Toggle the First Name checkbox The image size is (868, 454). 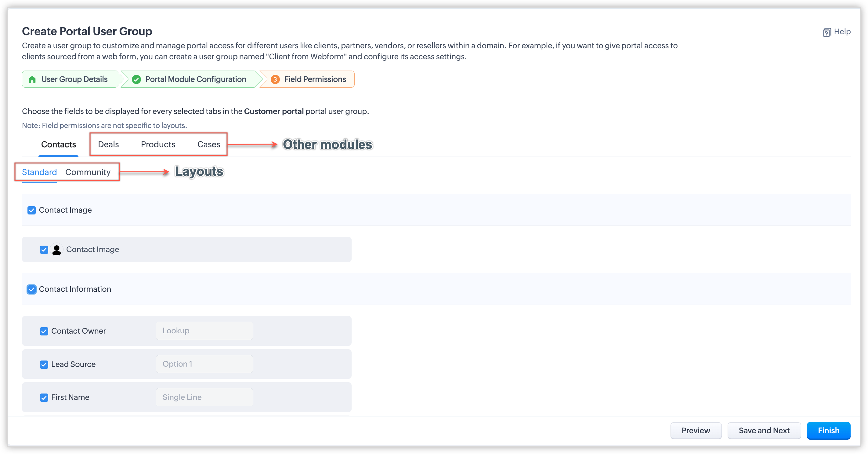[x=44, y=398]
